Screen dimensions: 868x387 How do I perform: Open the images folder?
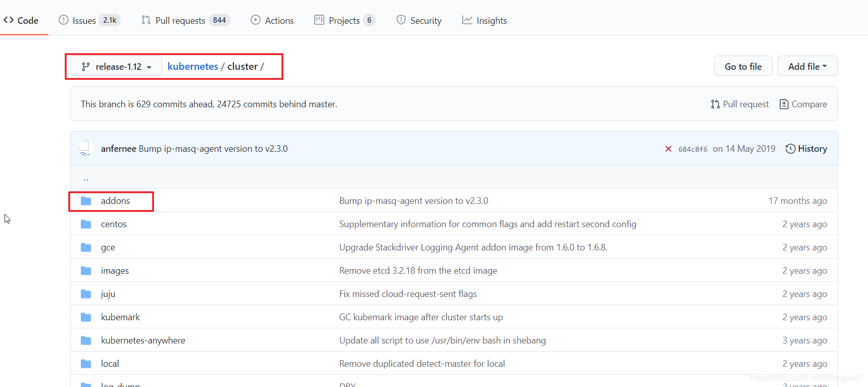(115, 270)
